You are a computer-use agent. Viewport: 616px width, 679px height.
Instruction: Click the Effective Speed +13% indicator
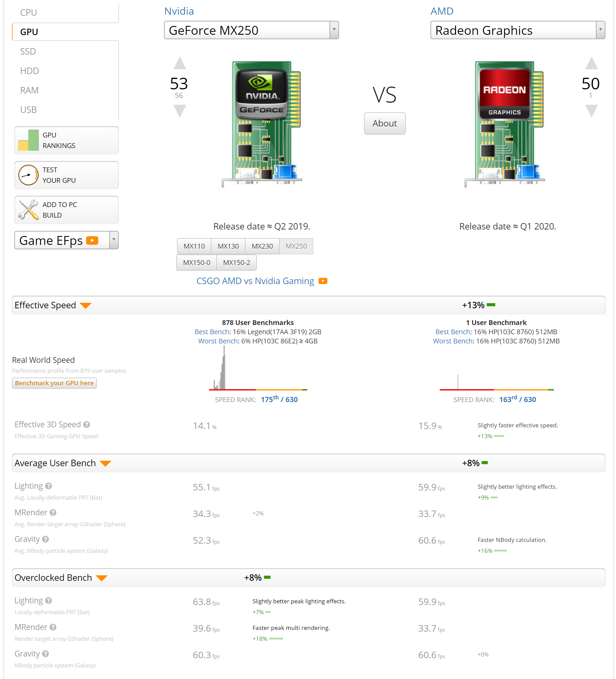479,305
